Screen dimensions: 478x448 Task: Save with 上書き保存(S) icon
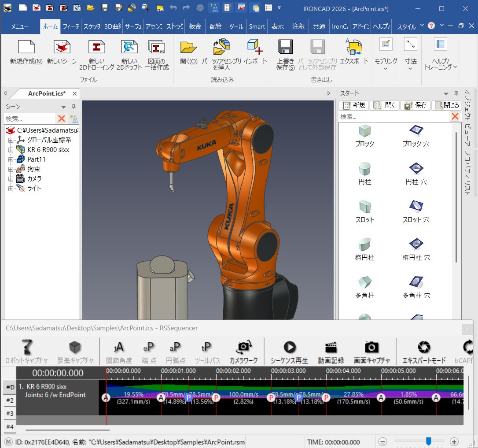[x=285, y=47]
